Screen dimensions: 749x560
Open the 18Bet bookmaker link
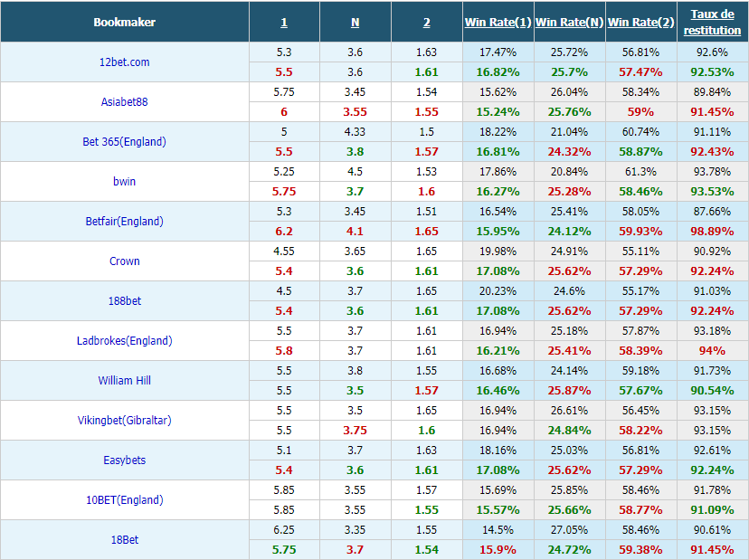click(x=124, y=539)
